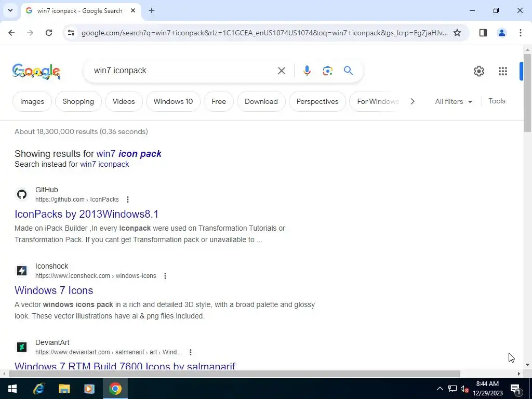Open the network tray icon
Viewport: 532px width, 399px height.
(453, 389)
